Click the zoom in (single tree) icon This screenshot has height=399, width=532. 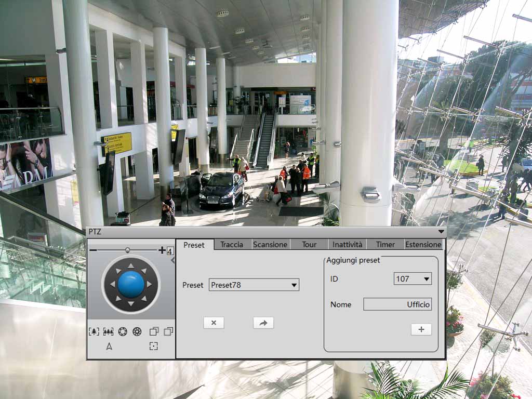(x=94, y=331)
